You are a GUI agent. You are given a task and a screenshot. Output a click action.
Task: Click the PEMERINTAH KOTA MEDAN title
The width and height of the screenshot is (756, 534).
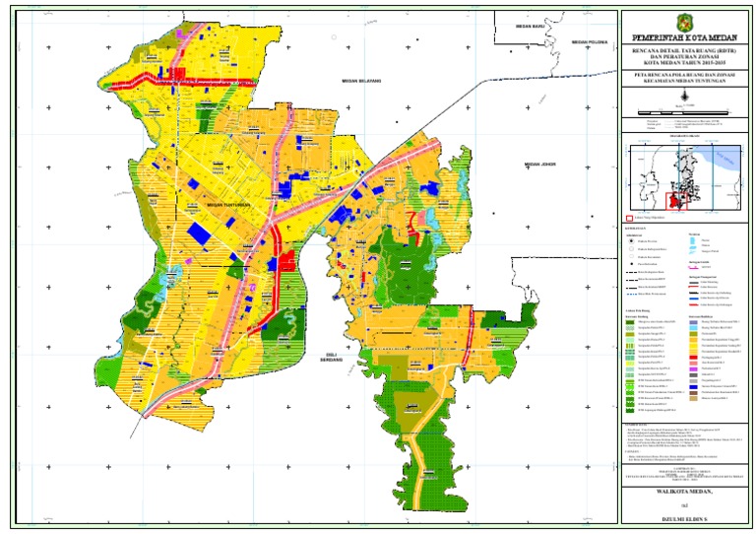pyautogui.click(x=685, y=34)
